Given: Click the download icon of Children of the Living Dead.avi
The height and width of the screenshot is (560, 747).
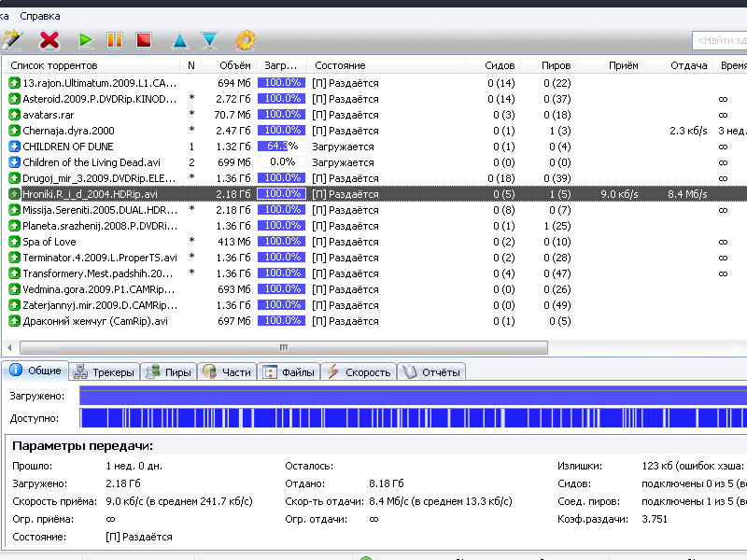Looking at the screenshot, I should point(14,162).
